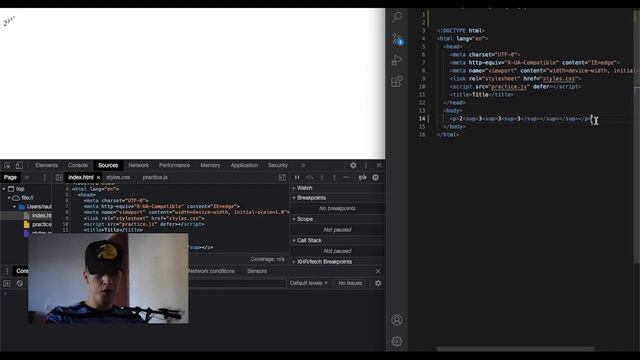Collapse the file:// tree node

pyautogui.click(x=9, y=198)
